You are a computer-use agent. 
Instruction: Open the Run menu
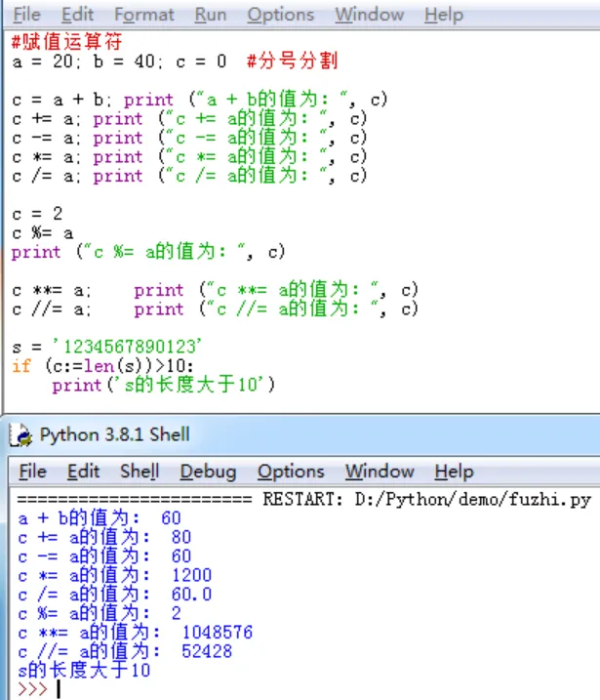[210, 15]
